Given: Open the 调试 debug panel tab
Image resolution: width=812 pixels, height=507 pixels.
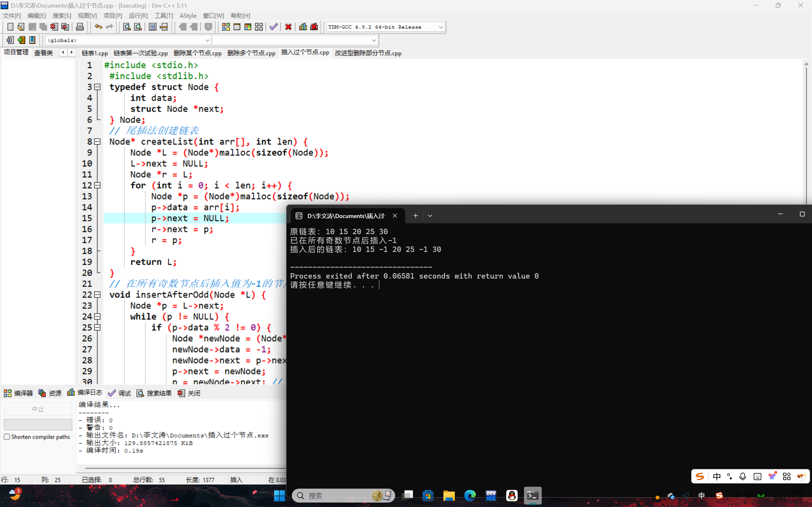Looking at the screenshot, I should [x=120, y=393].
